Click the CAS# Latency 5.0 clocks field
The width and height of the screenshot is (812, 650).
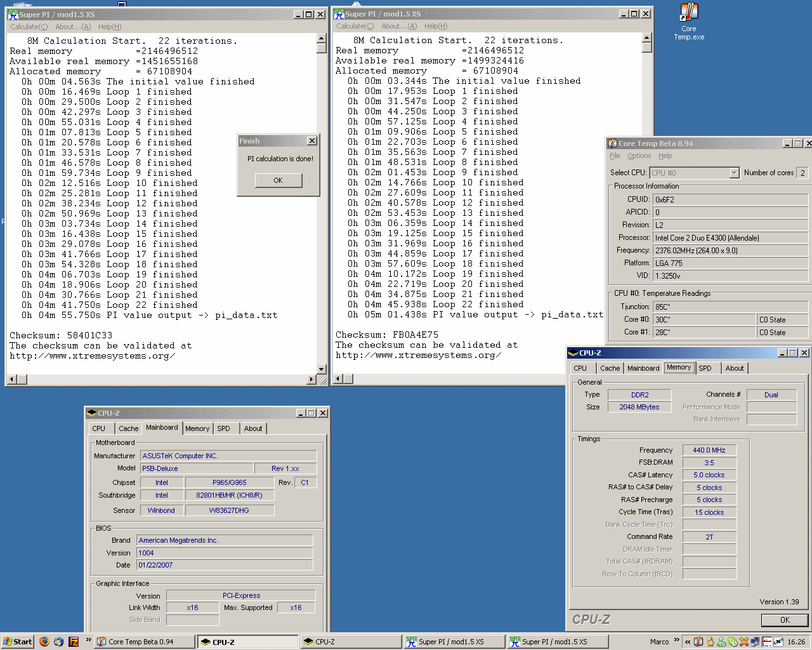pos(709,475)
